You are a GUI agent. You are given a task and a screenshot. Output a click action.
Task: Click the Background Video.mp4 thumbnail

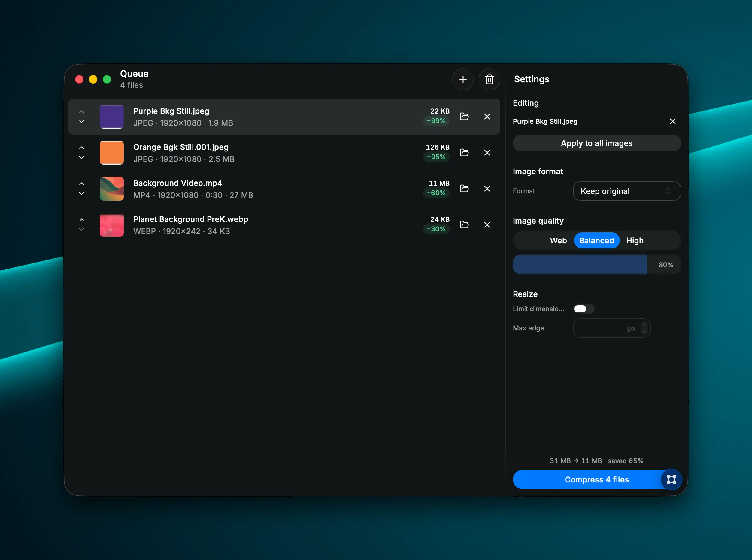pos(111,188)
